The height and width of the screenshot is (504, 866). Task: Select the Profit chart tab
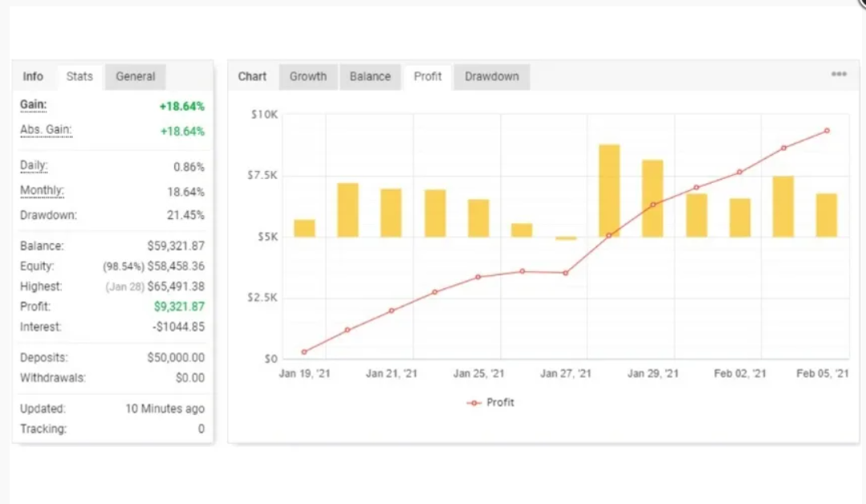[428, 76]
